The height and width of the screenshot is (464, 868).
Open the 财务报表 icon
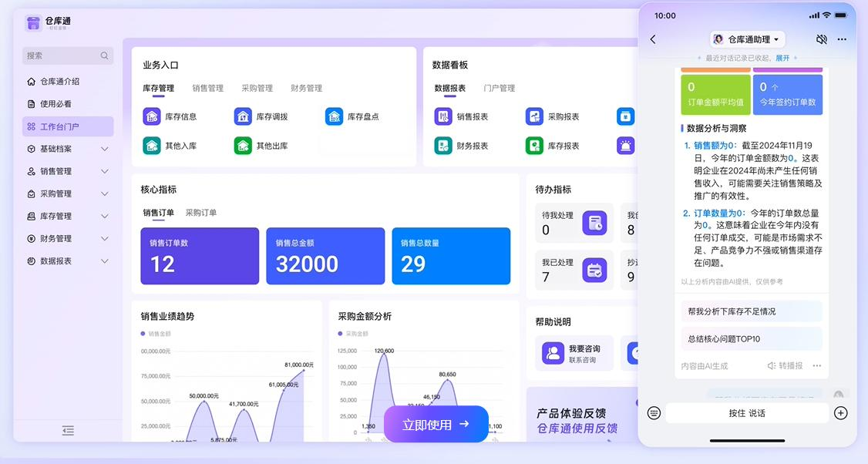tap(442, 146)
